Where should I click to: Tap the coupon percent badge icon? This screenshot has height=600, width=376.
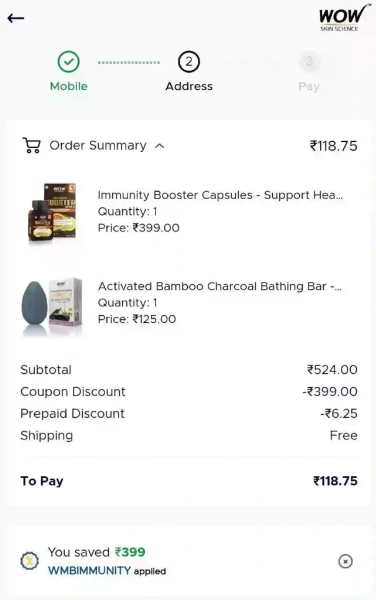coord(29,561)
